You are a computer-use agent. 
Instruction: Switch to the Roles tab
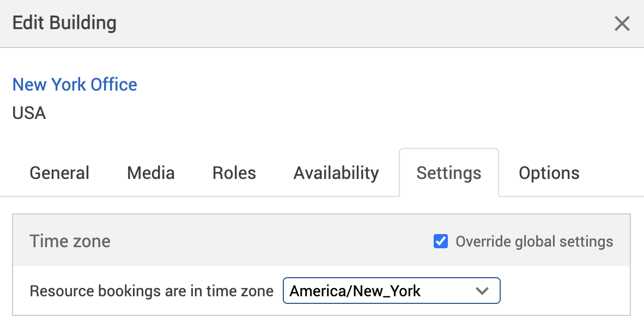(234, 172)
